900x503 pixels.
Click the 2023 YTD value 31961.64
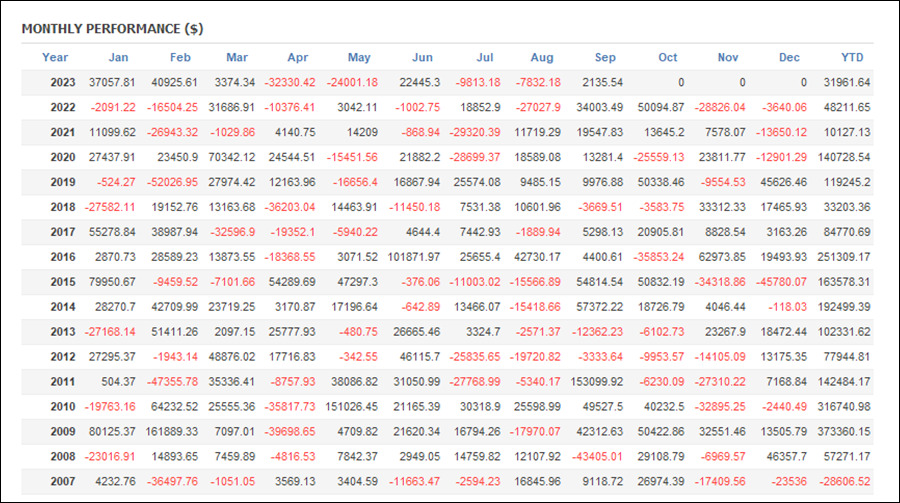(x=847, y=82)
